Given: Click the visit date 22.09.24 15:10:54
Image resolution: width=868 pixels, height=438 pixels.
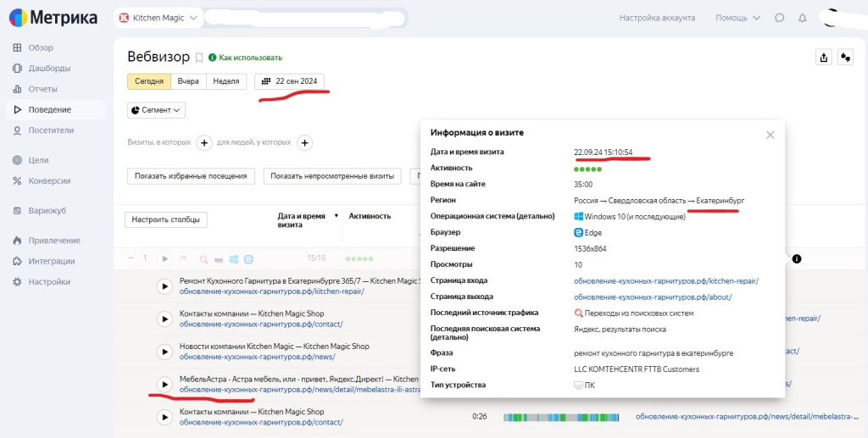Looking at the screenshot, I should (604, 152).
